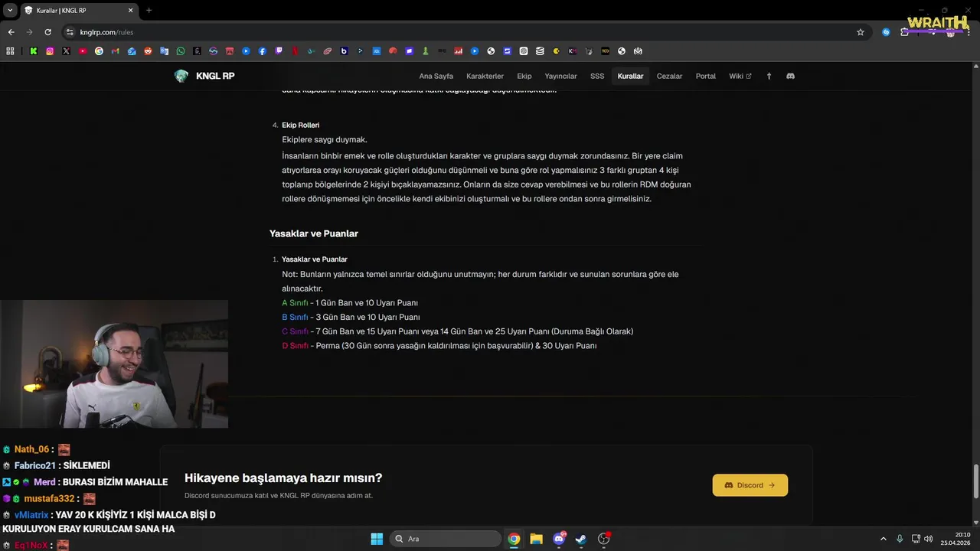Viewport: 980px width, 551px height.
Task: Click the microphone icon in system tray
Action: coord(900,539)
